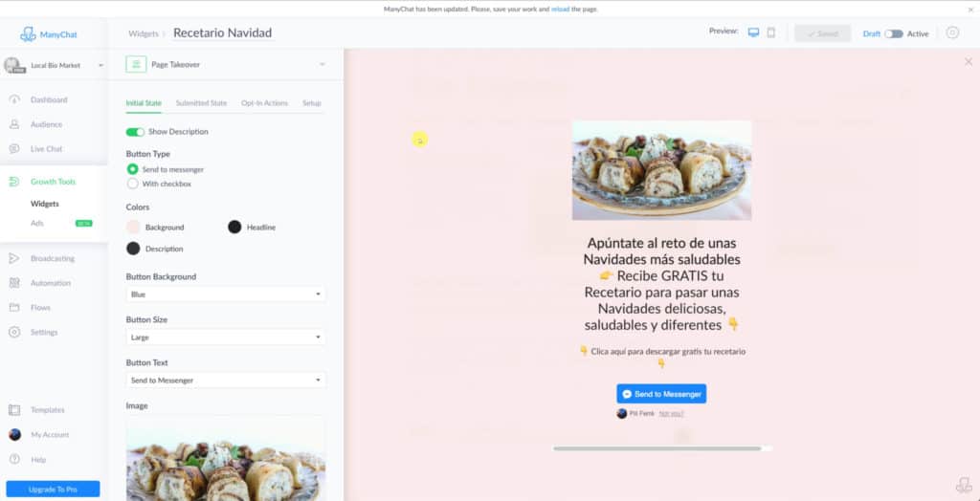
Task: Click the Upgrade To Pro button
Action: 54,490
